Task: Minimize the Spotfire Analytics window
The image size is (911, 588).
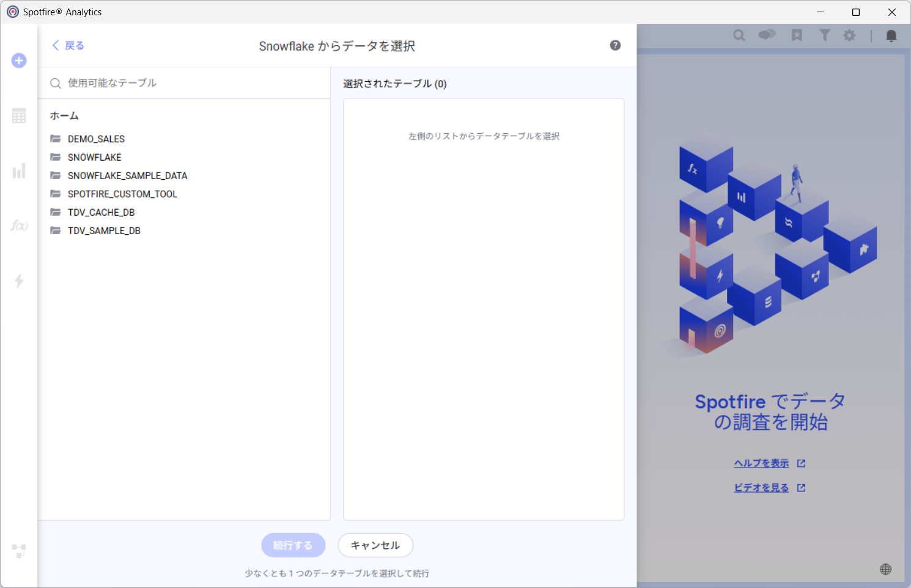Action: pos(821,12)
